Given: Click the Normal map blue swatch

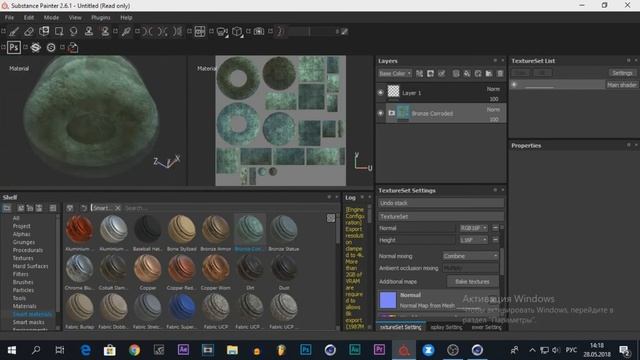Looking at the screenshot, I should [388, 300].
